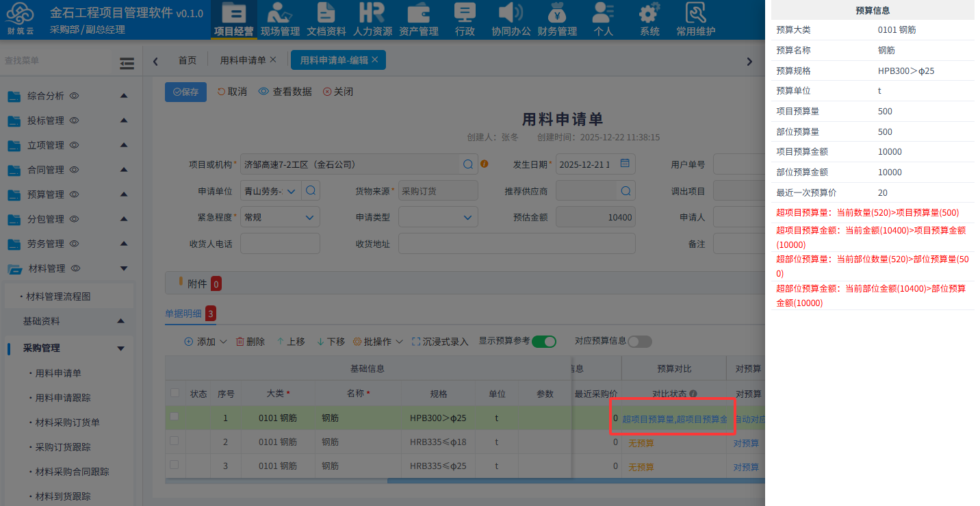
Task: Open the 财务管理 module icon
Action: (557, 18)
